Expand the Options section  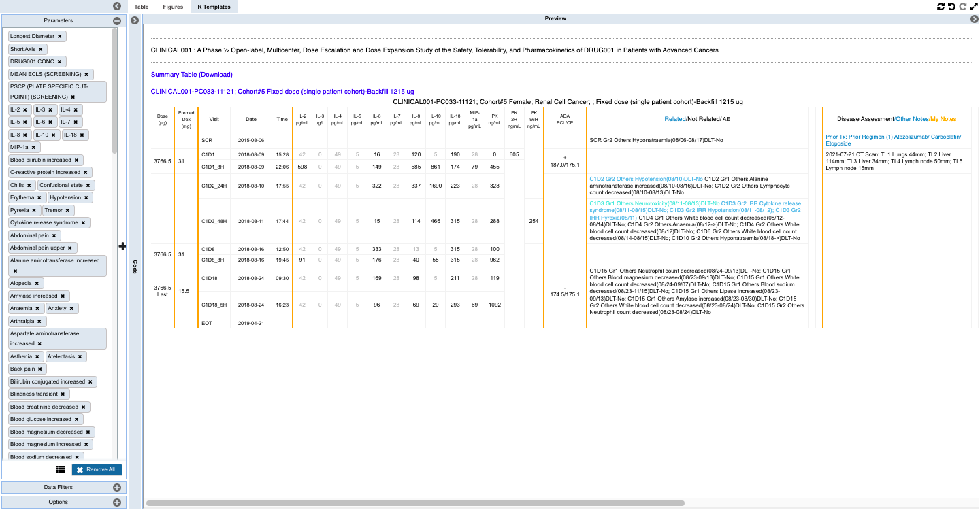[x=118, y=502]
